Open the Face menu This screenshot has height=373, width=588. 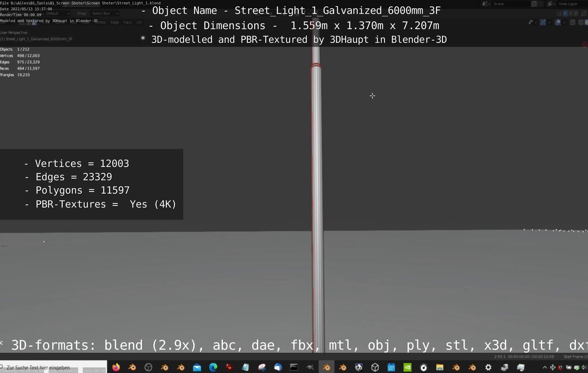[127, 22]
